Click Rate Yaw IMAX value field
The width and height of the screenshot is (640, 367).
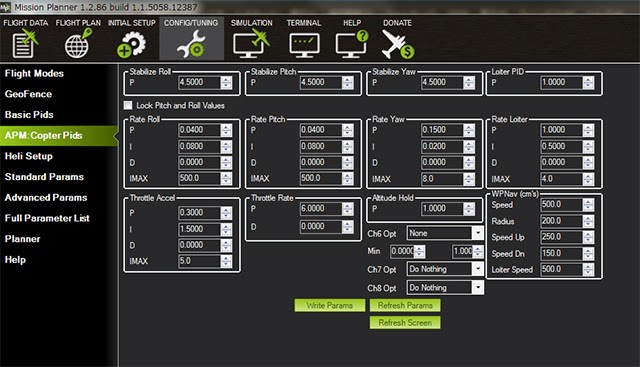pos(442,179)
